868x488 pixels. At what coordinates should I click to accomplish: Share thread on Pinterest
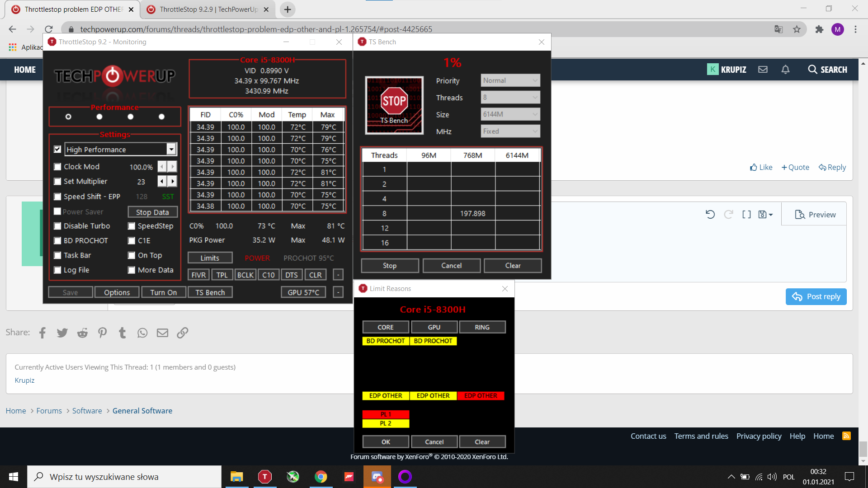103,333
